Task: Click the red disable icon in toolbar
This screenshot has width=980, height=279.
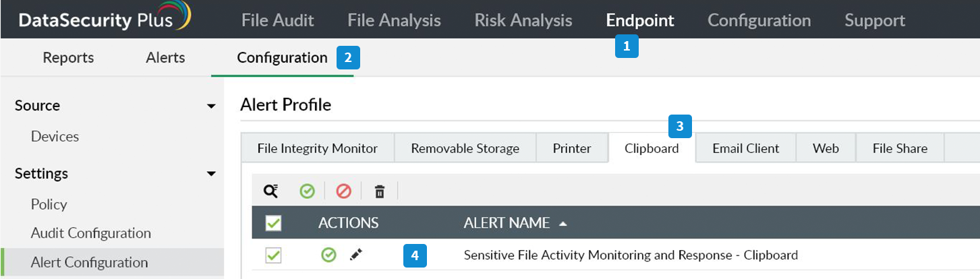Action: [x=344, y=191]
